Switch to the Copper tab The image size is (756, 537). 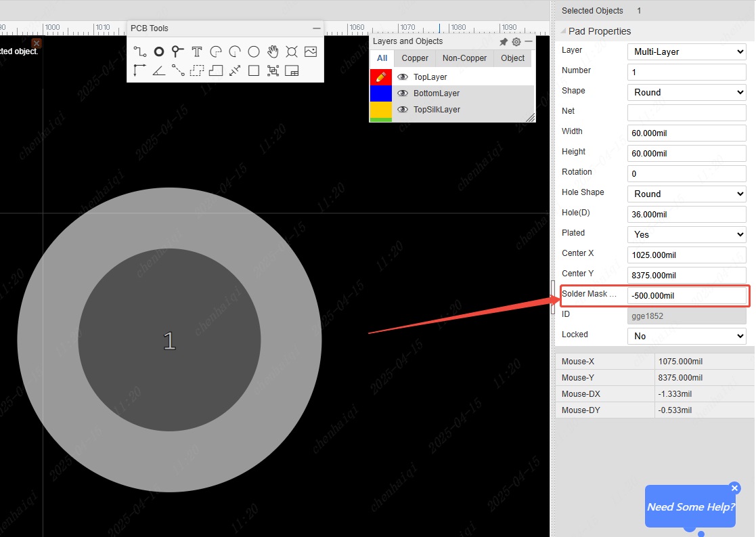point(415,58)
